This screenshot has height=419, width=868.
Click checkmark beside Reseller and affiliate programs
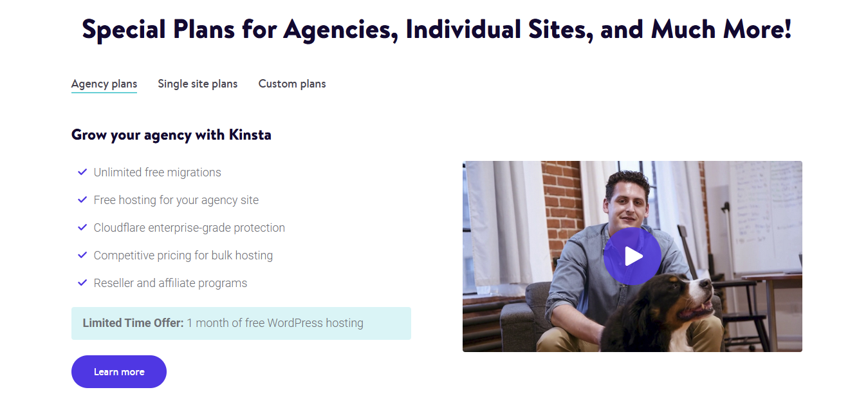82,283
